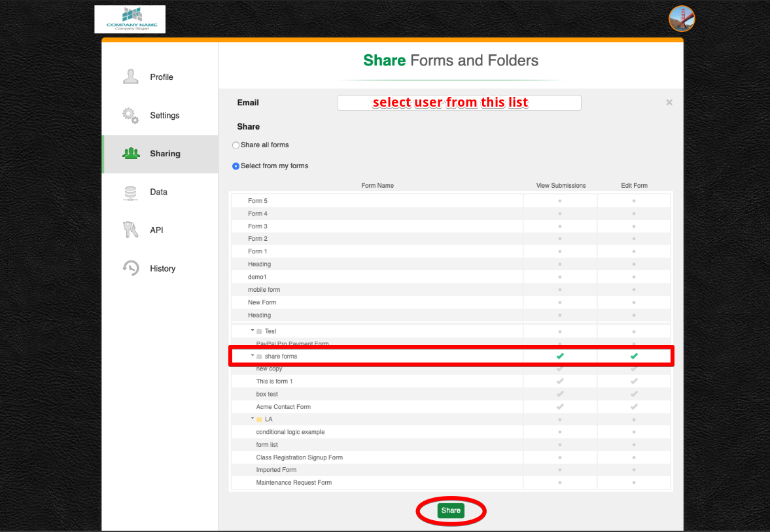Close the share panel with X
The width and height of the screenshot is (770, 532).
tap(669, 103)
